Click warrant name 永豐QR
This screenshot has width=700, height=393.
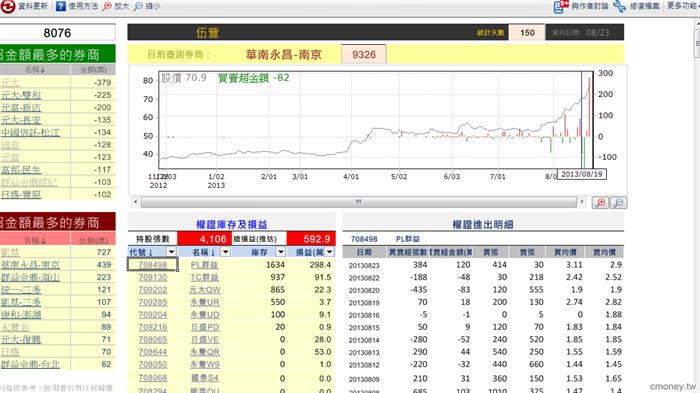205,352
